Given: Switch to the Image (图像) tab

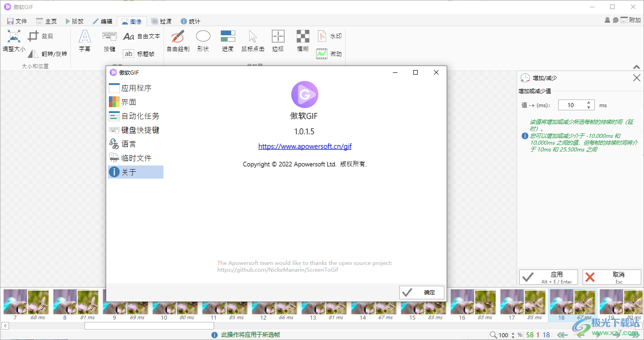Looking at the screenshot, I should click(x=132, y=21).
